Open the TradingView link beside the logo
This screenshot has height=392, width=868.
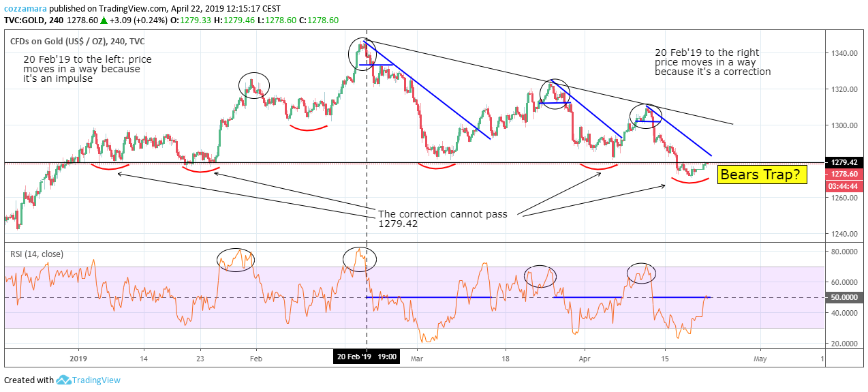coord(97,380)
